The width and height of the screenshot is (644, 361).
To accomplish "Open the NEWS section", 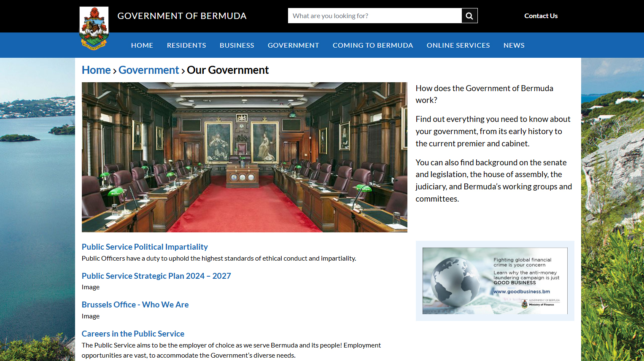I will 514,45.
